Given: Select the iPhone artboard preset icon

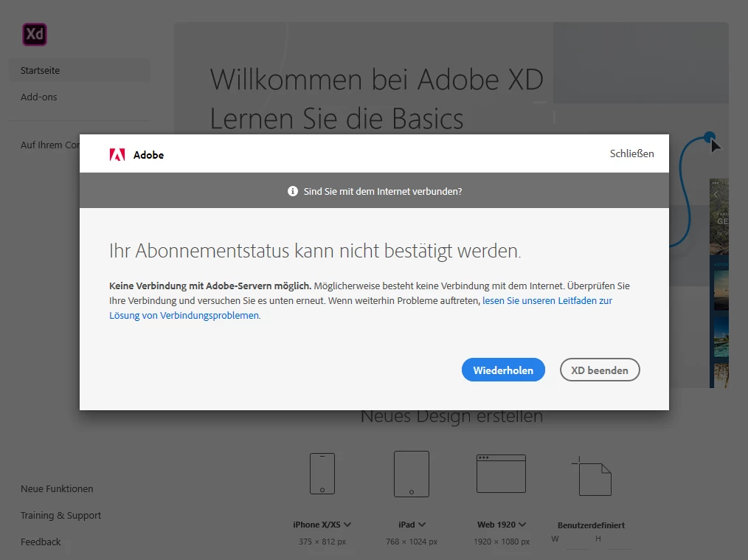Looking at the screenshot, I should [322, 474].
